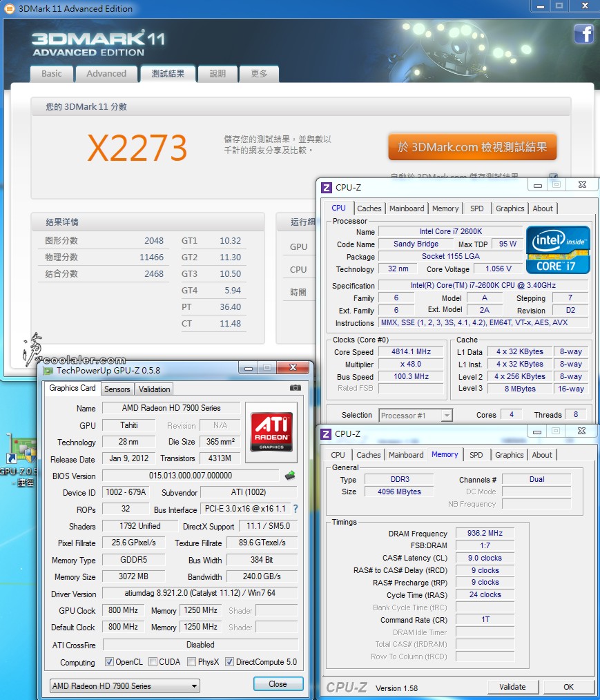This screenshot has width=600, height=700.
Task: Click the GT4 result 5.94
Action: click(233, 290)
